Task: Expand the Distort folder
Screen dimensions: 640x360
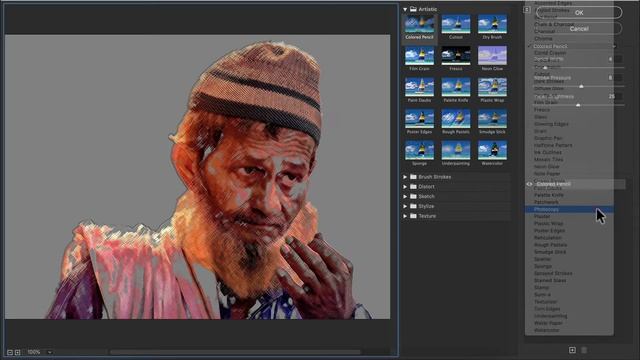Action: tap(405, 187)
